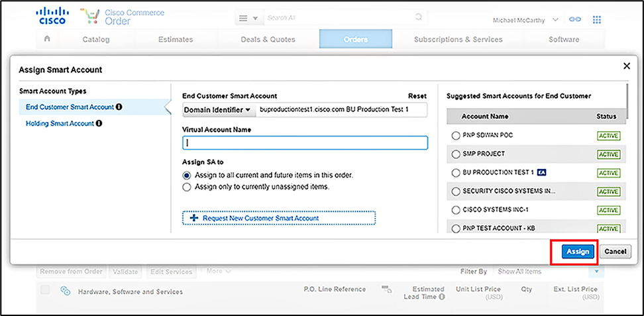This screenshot has height=316, width=644.
Task: Tick the checkbox in the order items header
Action: pyautogui.click(x=45, y=291)
